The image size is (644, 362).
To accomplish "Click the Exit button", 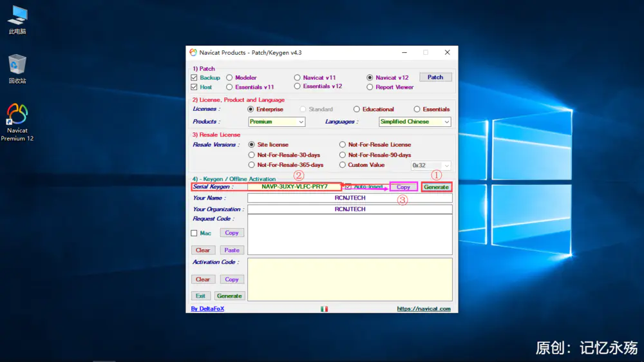I will click(200, 296).
